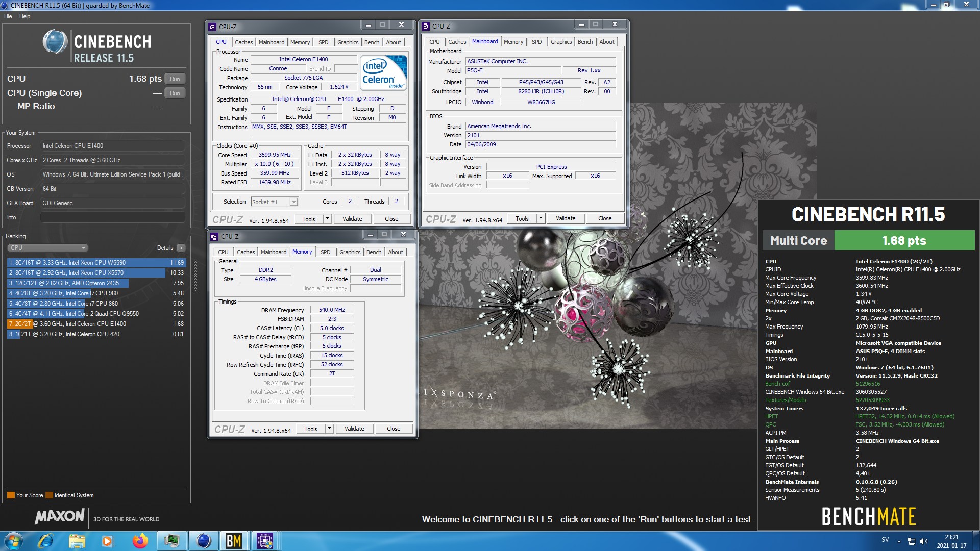Open Windows Explorer folder icon in taskbar
980x551 pixels.
pos(77,541)
